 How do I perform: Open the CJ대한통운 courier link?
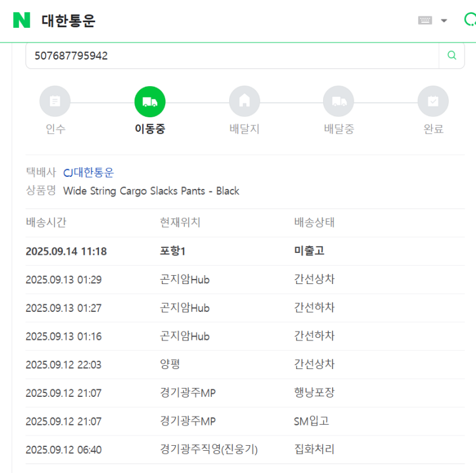pos(88,172)
